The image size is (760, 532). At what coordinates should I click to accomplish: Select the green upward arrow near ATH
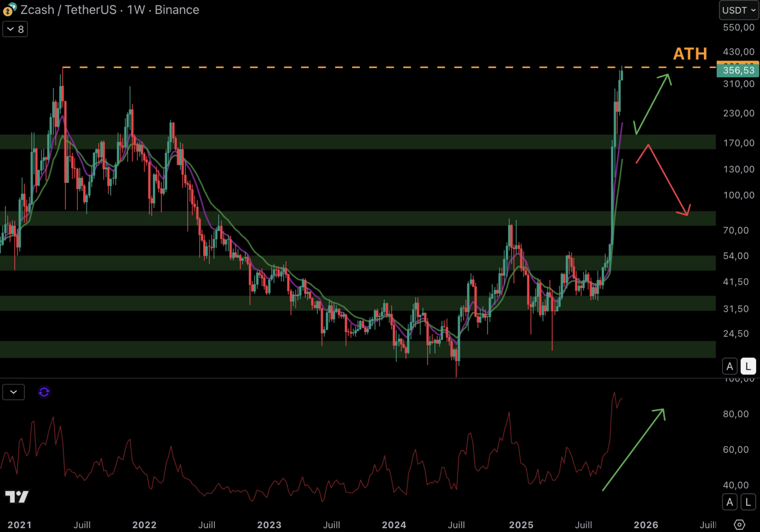point(653,103)
